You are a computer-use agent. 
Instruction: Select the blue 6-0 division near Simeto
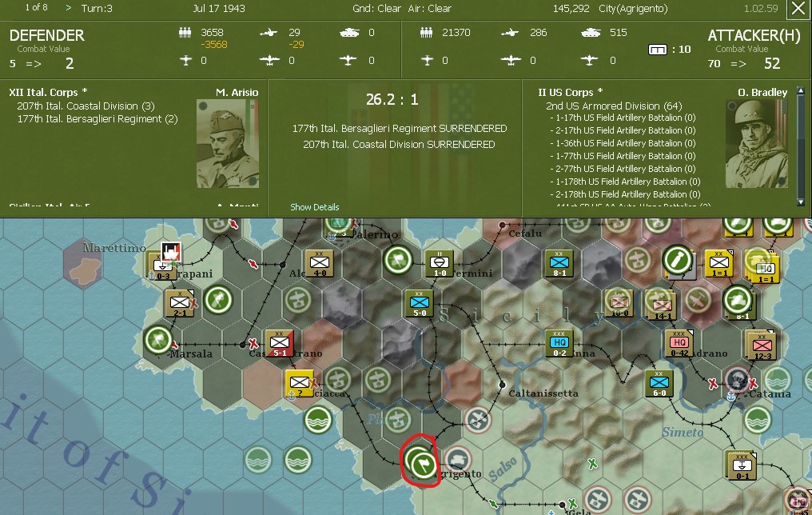click(x=659, y=384)
